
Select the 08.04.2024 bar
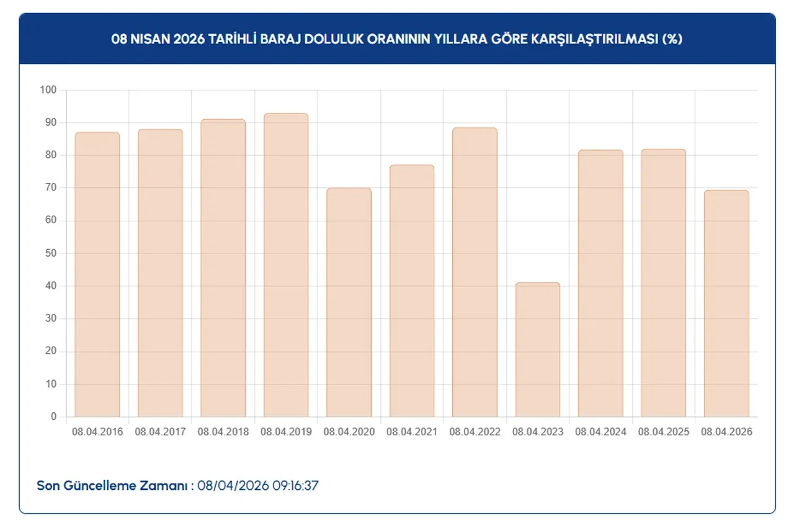coord(600,283)
